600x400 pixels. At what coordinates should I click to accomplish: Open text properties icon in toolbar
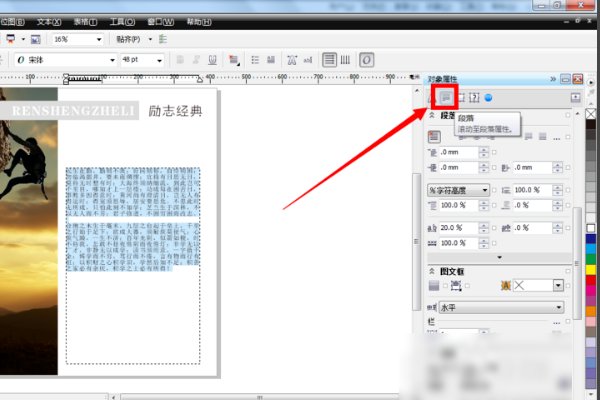tap(292, 60)
